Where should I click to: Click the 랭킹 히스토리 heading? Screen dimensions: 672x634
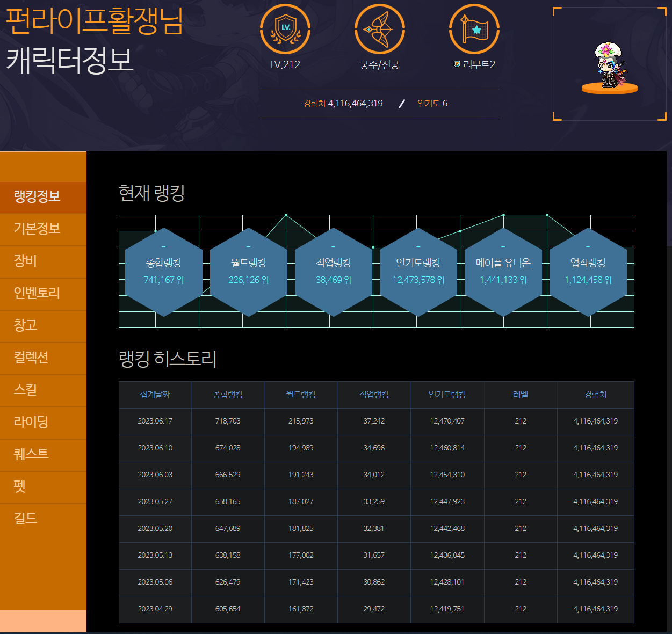[168, 359]
